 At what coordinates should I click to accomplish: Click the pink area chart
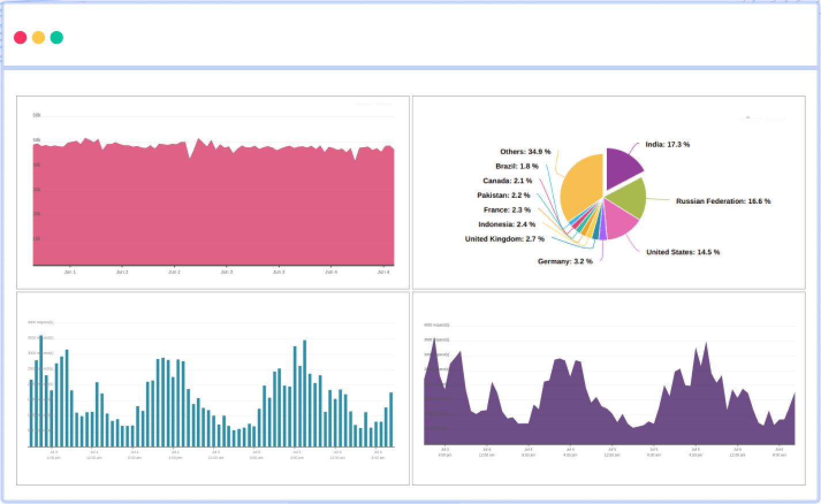point(214,203)
